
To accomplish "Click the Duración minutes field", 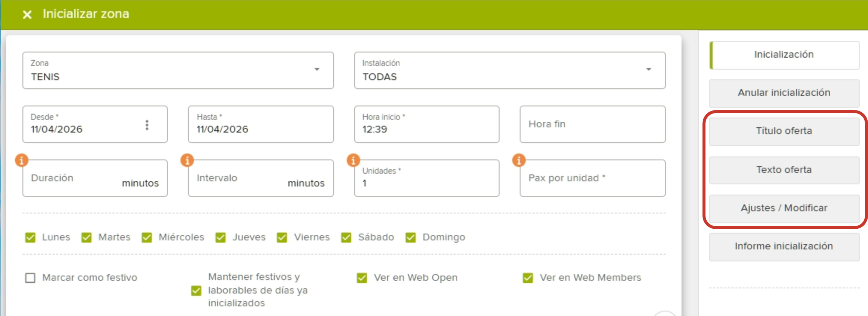I will point(95,178).
